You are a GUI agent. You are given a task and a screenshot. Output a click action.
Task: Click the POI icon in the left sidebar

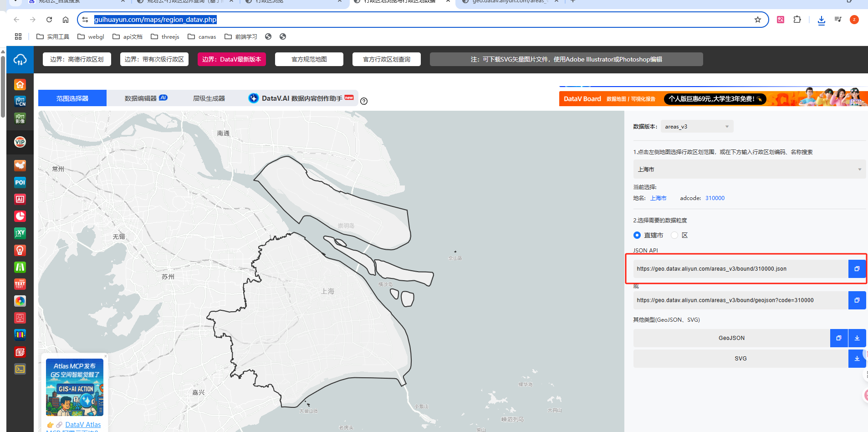point(20,182)
